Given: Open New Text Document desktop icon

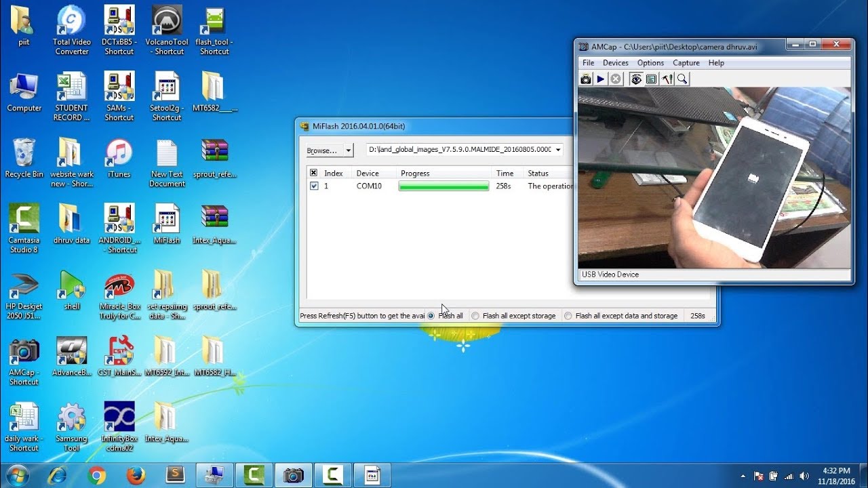Looking at the screenshot, I should (x=167, y=163).
